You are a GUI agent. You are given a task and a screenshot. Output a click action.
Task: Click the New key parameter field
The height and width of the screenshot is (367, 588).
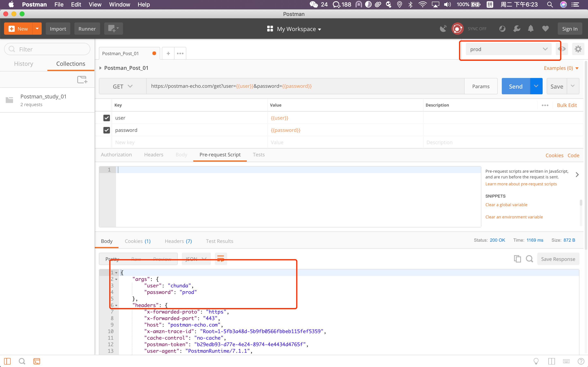[189, 142]
